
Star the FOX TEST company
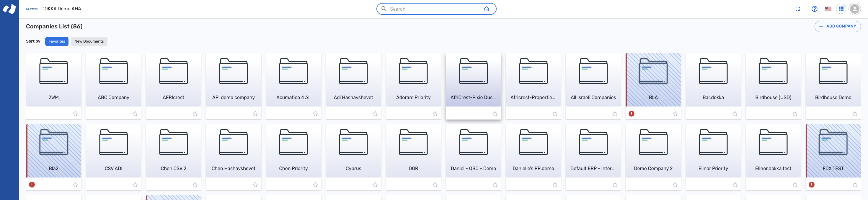[855, 184]
